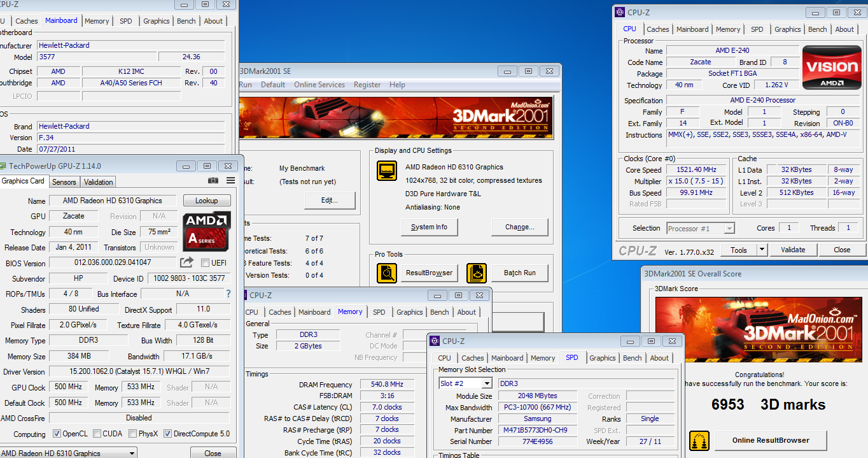The image size is (868, 458).
Task: Click the Online ResultBrowser button
Action: [x=771, y=440]
